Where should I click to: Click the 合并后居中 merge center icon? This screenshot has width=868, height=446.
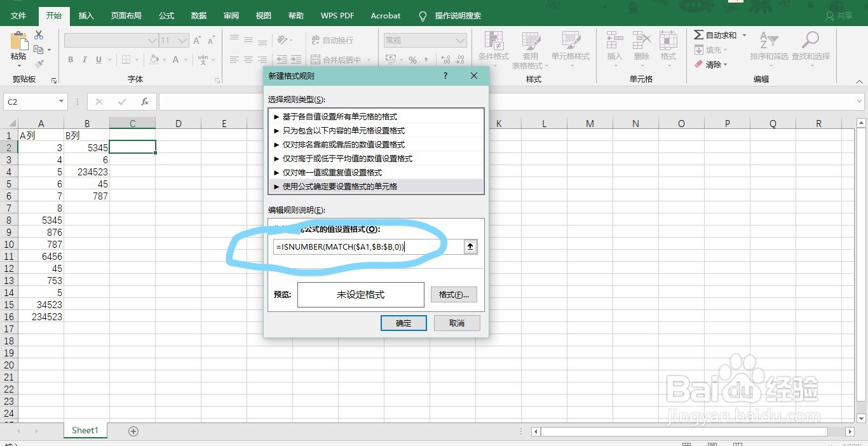point(343,58)
